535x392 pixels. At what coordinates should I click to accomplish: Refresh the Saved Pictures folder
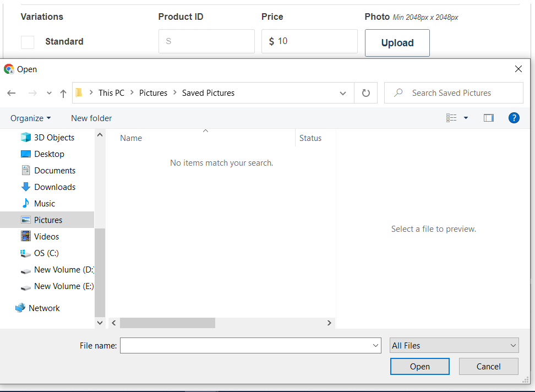365,92
